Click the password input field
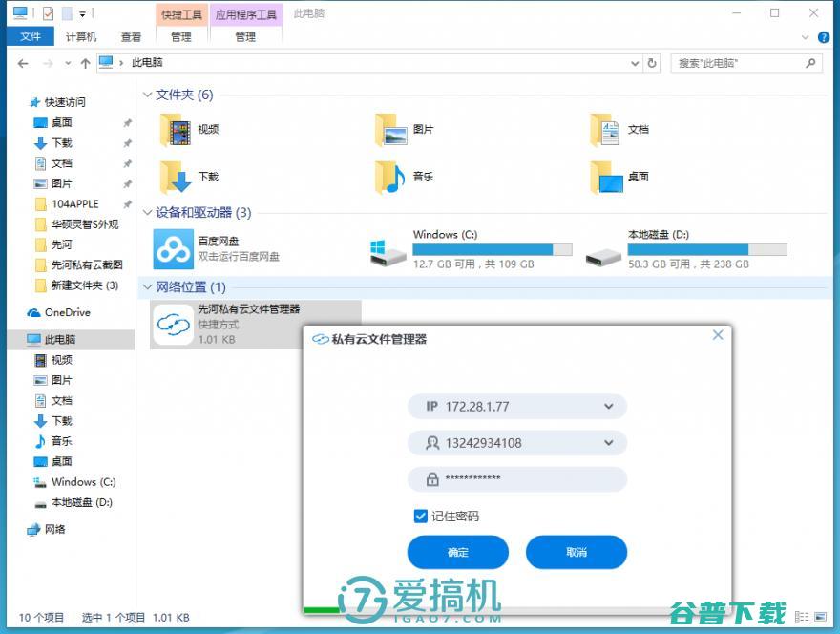The height and width of the screenshot is (634, 840). [x=517, y=479]
